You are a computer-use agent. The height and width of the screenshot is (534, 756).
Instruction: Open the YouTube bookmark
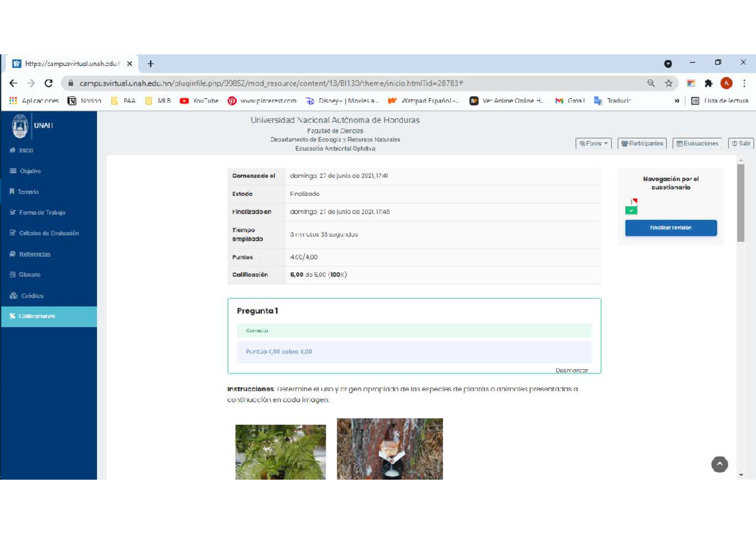(x=199, y=101)
